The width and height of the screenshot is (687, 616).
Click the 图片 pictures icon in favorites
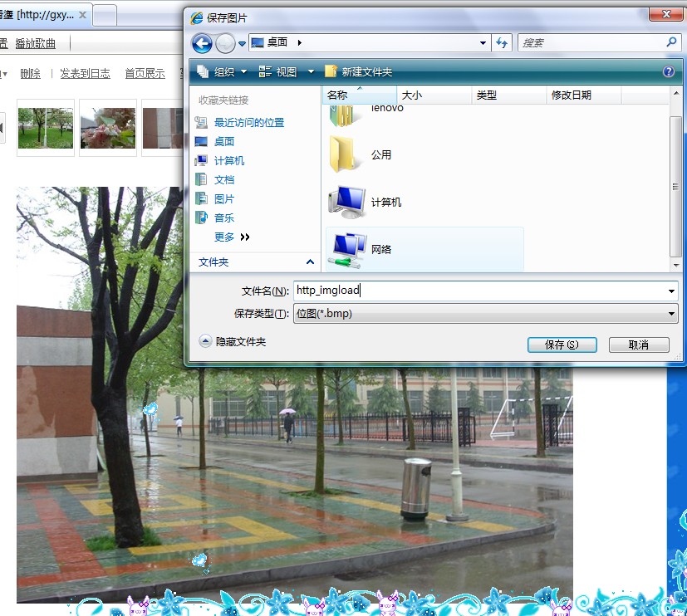coord(201,198)
